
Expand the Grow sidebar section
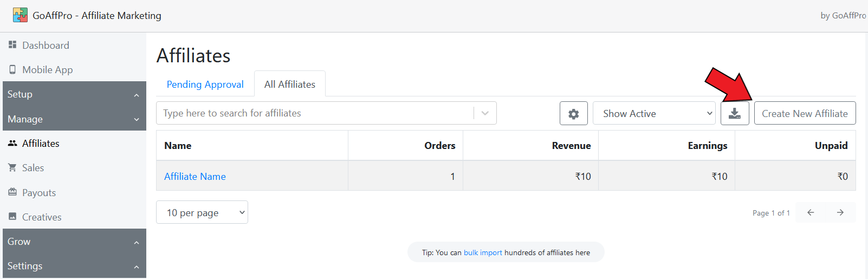pos(74,242)
